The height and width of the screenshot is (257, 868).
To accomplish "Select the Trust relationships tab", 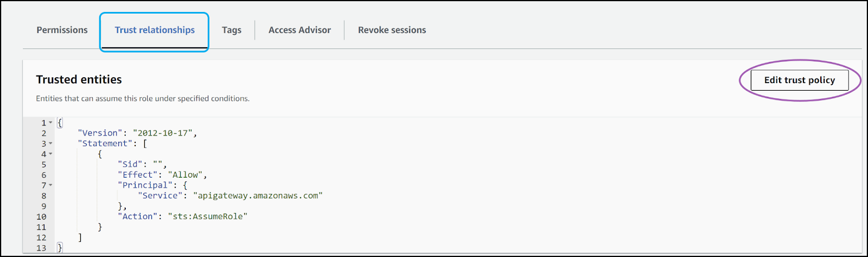I will coord(155,30).
